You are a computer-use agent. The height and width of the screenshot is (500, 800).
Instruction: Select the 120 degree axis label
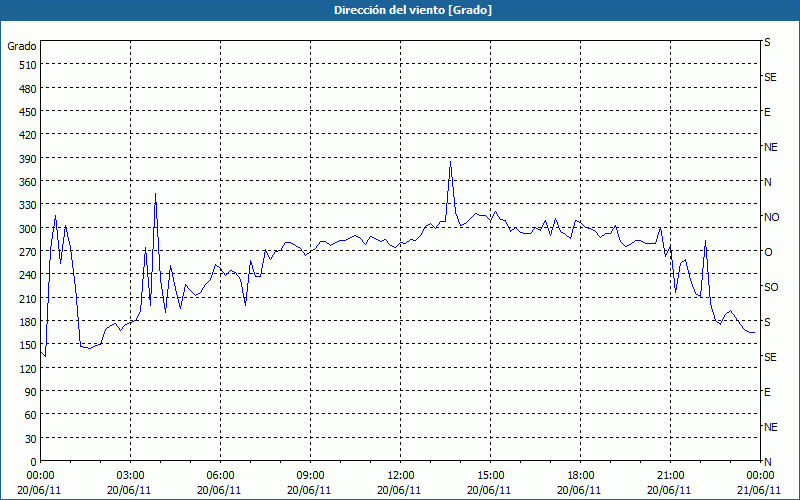tap(28, 369)
